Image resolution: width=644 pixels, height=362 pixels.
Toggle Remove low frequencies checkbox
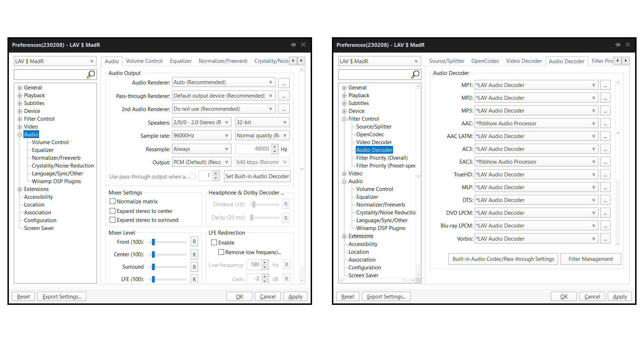(221, 252)
